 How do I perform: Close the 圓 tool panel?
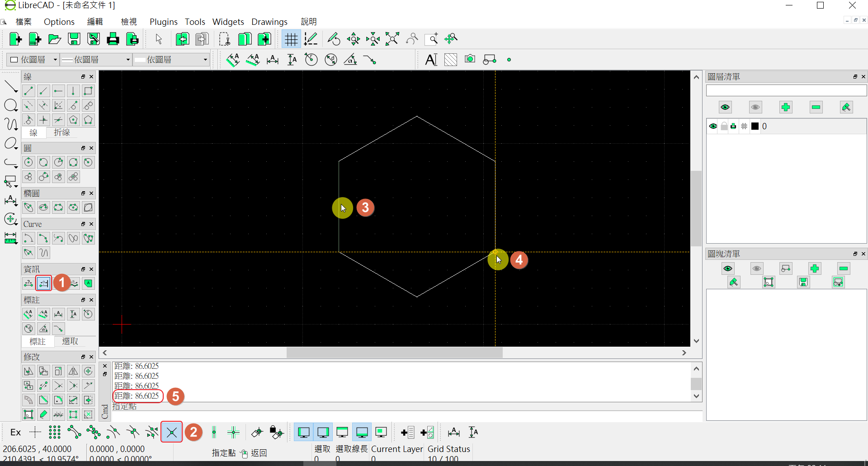(91, 148)
